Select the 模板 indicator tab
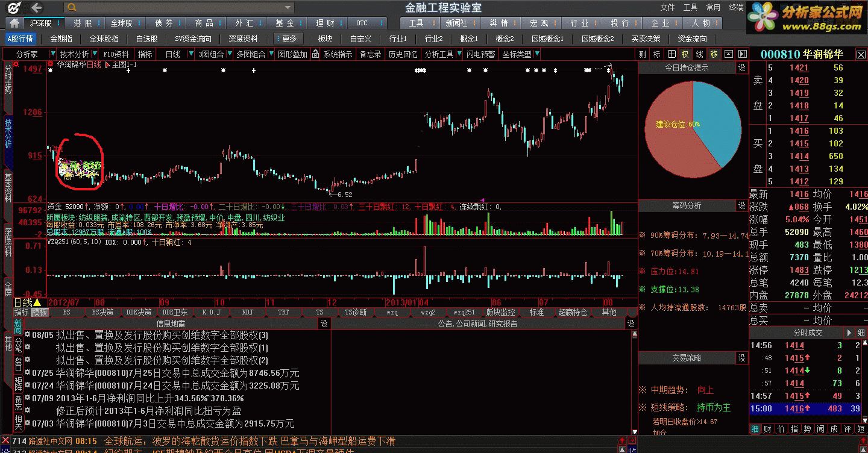Screen dimensions: 868x453 (x=40, y=312)
